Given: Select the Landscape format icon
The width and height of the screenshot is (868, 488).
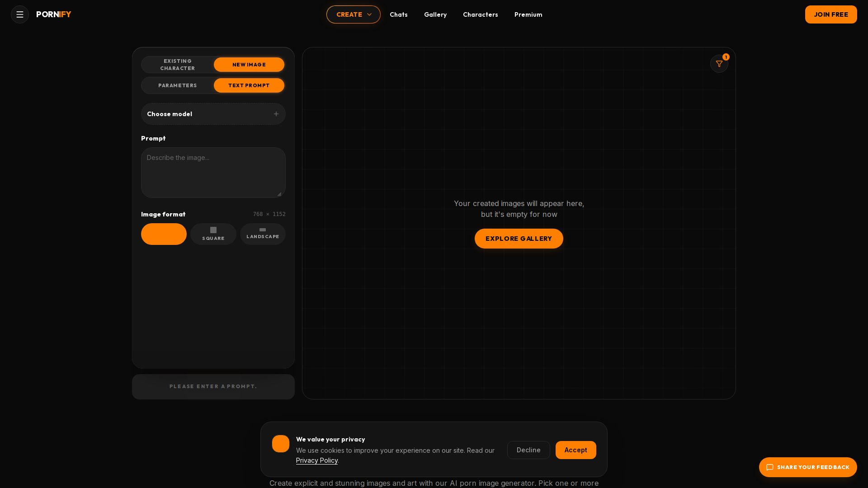Looking at the screenshot, I should pyautogui.click(x=263, y=230).
